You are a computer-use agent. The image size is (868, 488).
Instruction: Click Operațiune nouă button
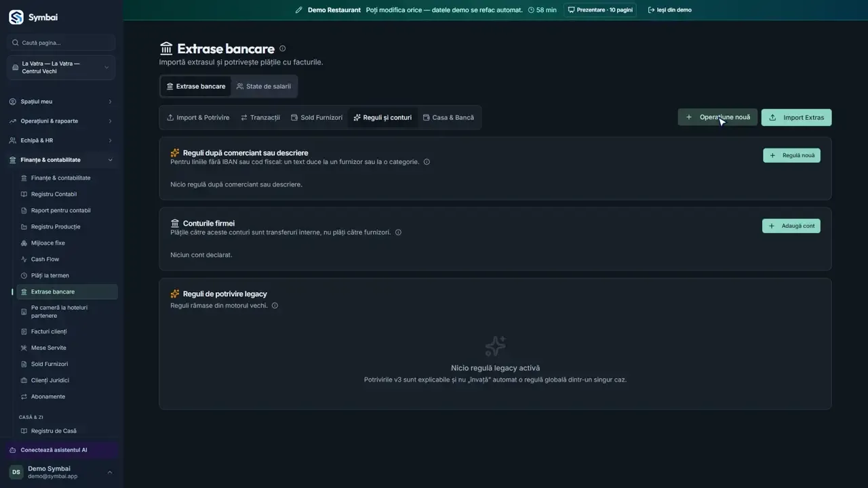tap(717, 117)
